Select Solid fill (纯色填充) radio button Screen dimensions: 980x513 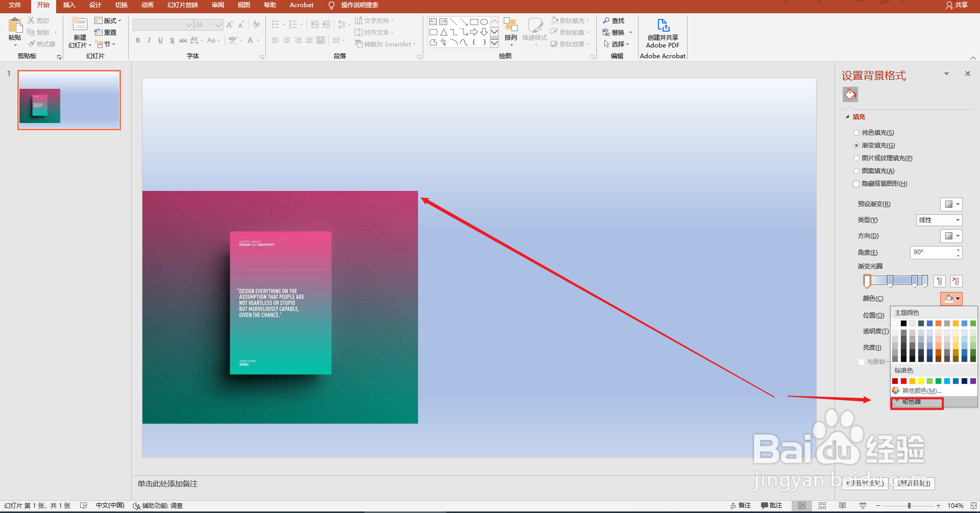coord(856,133)
